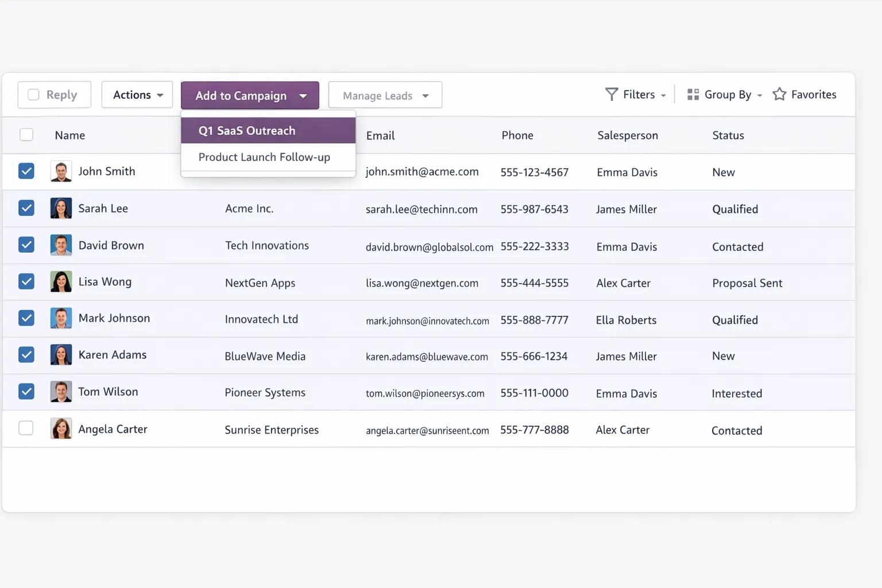Open john.smith@acme.com email link
Image resolution: width=882 pixels, height=588 pixels.
(422, 171)
